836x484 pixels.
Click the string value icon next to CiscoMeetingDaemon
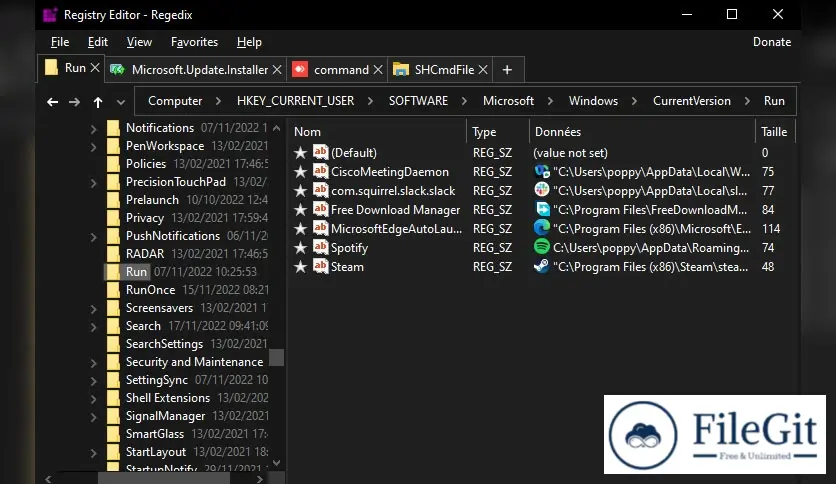click(320, 171)
